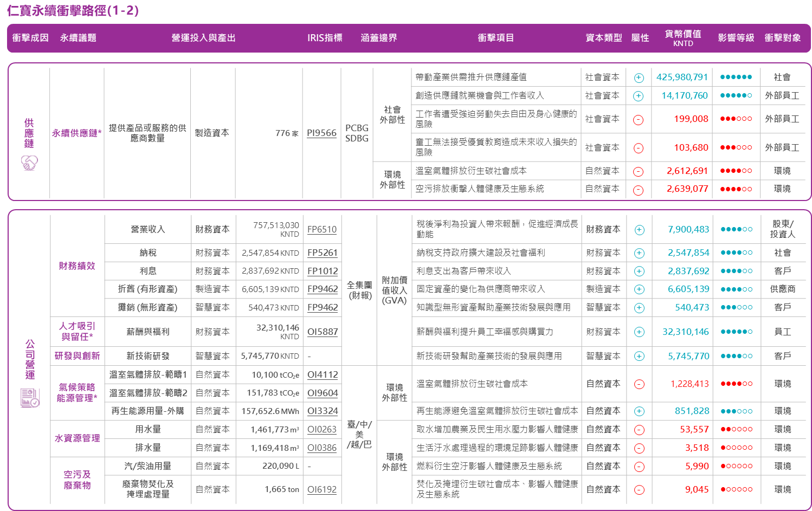Click the plus icon beside 7,900,483
812x511 pixels.
pos(640,230)
